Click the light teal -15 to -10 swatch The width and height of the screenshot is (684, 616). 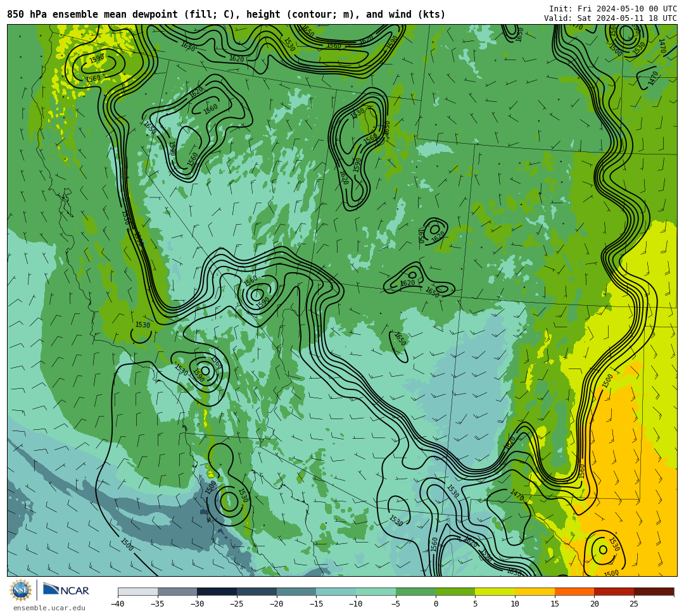(336, 591)
